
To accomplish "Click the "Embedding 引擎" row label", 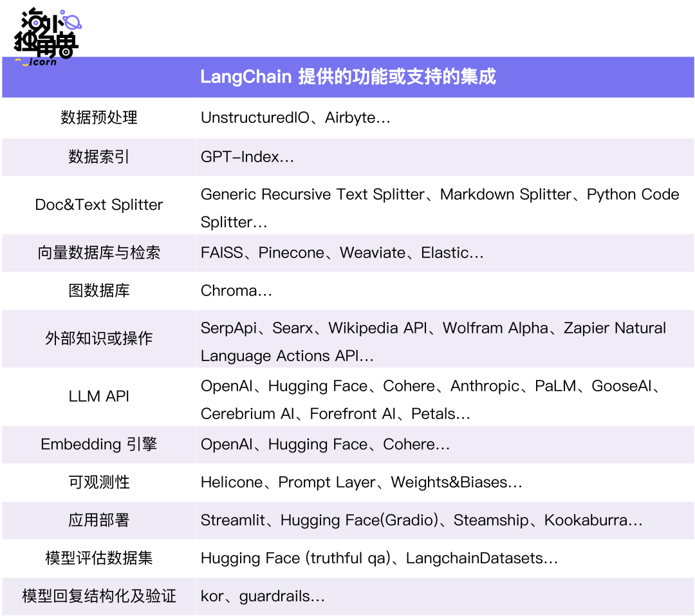I will 99,444.
